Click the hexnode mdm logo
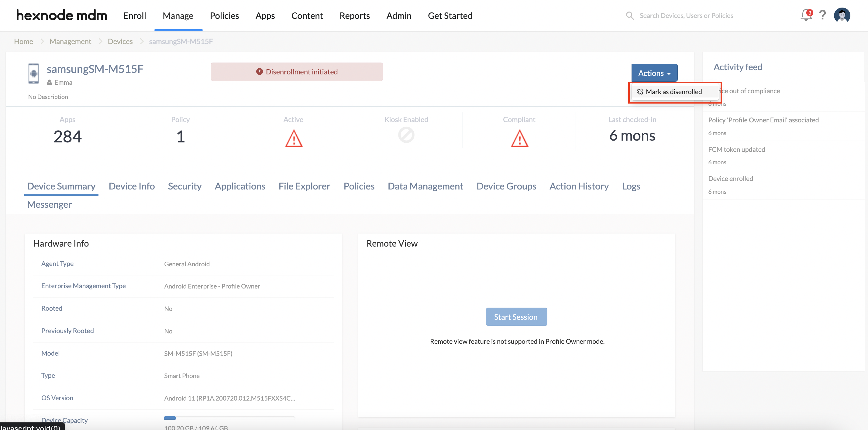The height and width of the screenshot is (430, 868). (62, 15)
